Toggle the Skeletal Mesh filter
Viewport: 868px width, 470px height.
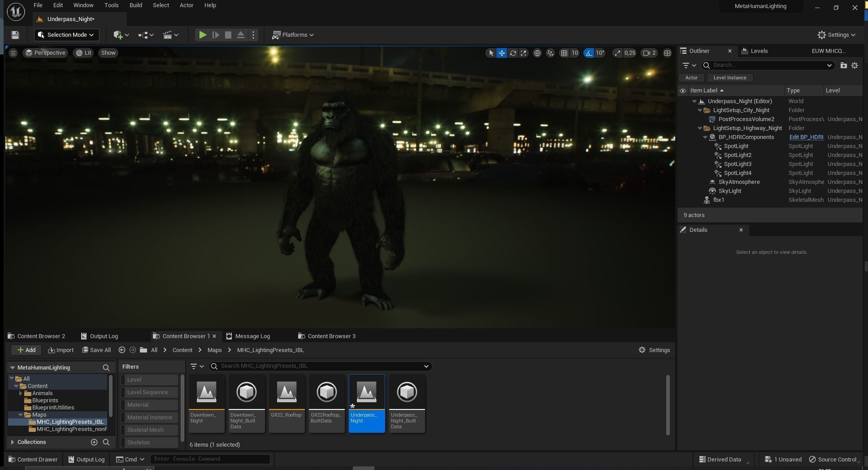coord(150,430)
